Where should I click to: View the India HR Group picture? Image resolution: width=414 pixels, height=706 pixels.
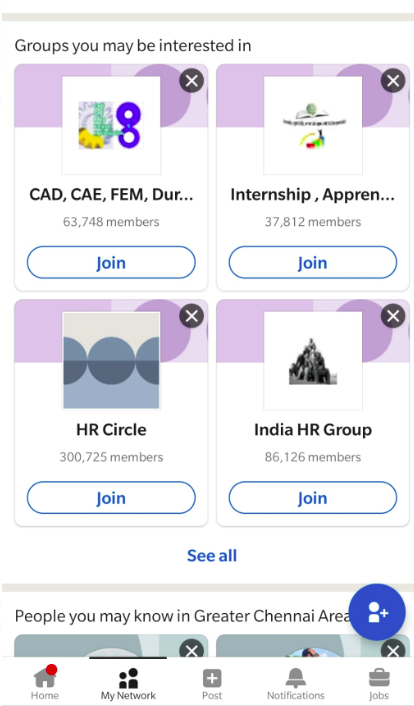(313, 361)
